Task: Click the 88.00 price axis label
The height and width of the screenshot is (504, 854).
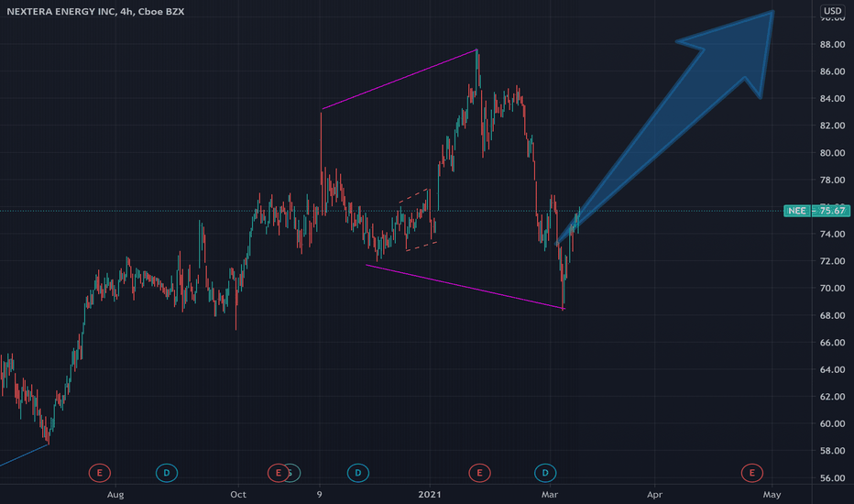Action: 833,45
